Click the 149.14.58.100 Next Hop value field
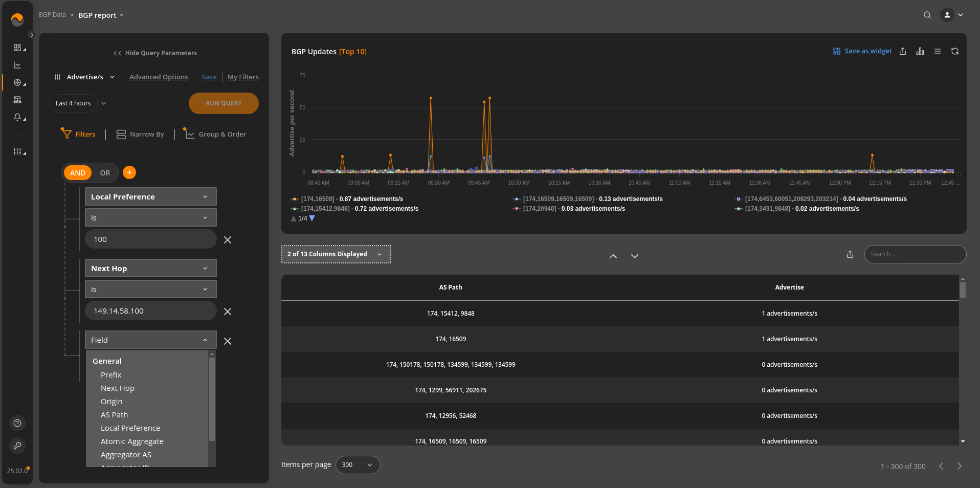This screenshot has width=980, height=488. 151,311
